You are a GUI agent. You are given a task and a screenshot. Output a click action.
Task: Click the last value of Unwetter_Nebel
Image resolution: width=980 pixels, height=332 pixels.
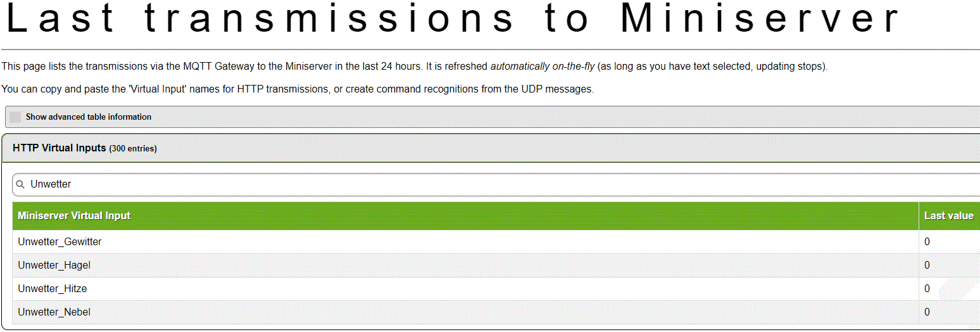(x=927, y=312)
